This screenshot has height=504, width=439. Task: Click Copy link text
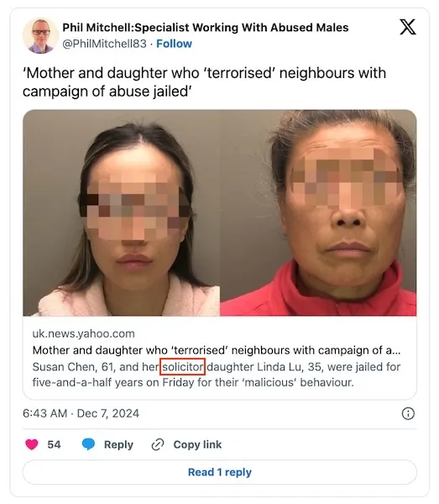pos(197,444)
